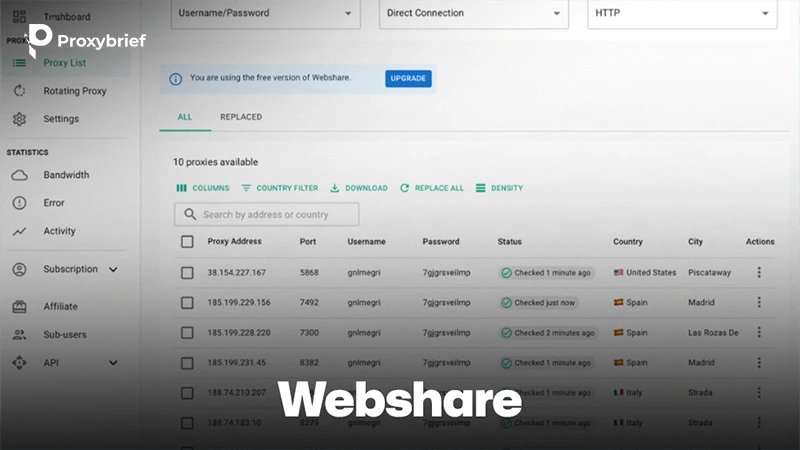Open Settings in the sidebar

click(x=61, y=119)
